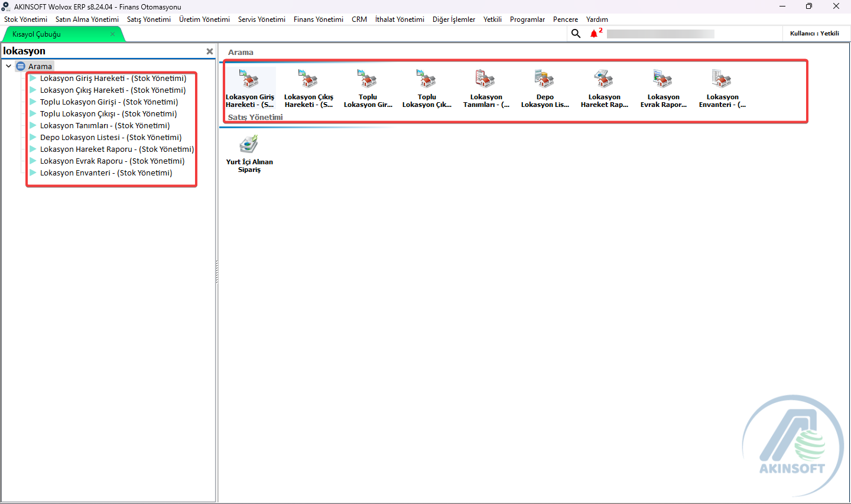
Task: Select the Arama tree node
Action: (40, 66)
